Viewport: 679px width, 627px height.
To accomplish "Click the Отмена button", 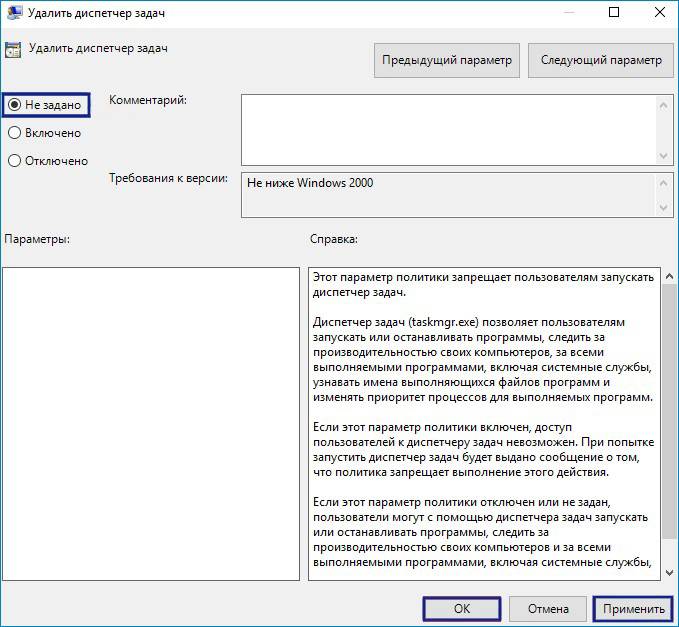I will click(548, 609).
